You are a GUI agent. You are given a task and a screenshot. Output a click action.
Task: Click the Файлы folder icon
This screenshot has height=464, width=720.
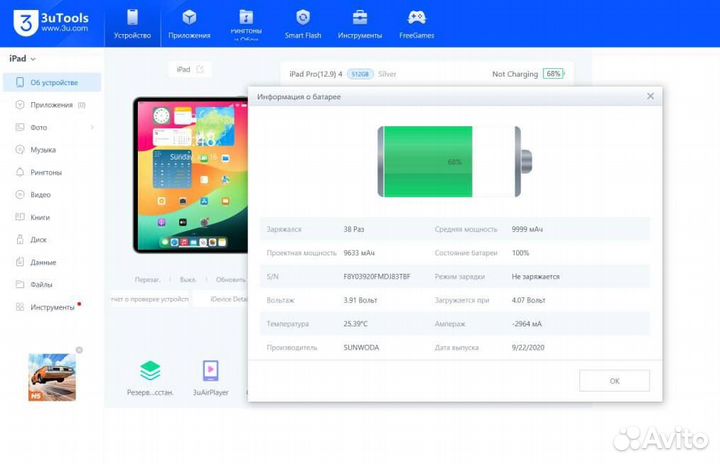(x=20, y=284)
